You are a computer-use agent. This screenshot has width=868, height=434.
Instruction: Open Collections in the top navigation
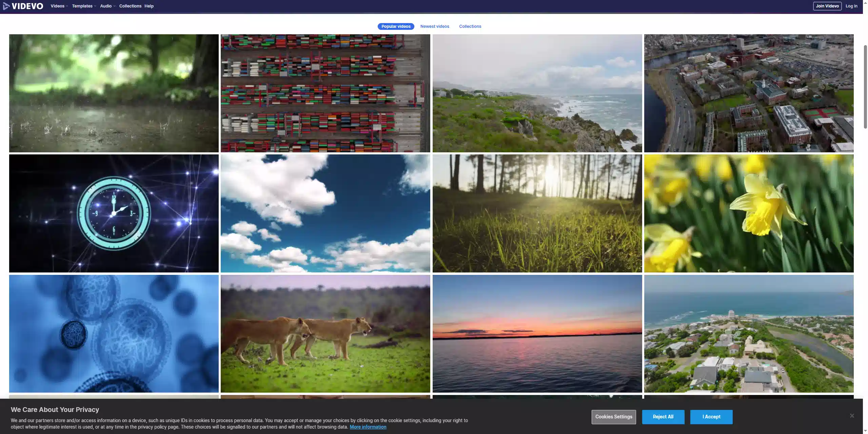(130, 6)
